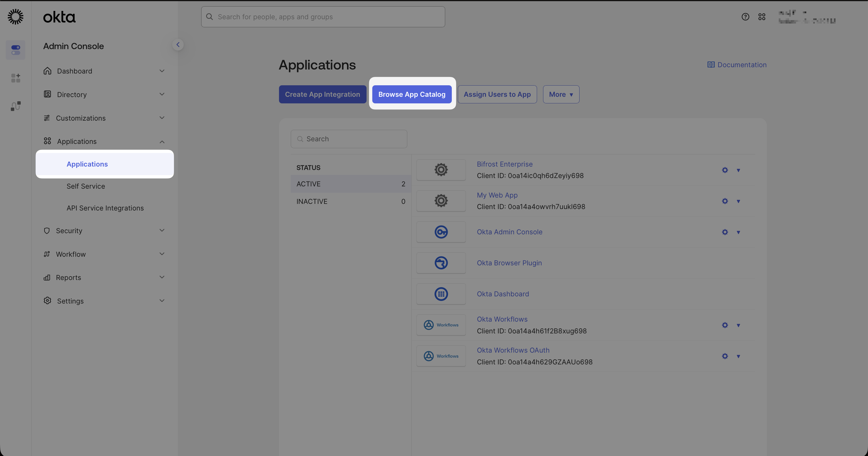Expand the Reports menu chevron
This screenshot has height=456, width=868.
[x=162, y=277]
